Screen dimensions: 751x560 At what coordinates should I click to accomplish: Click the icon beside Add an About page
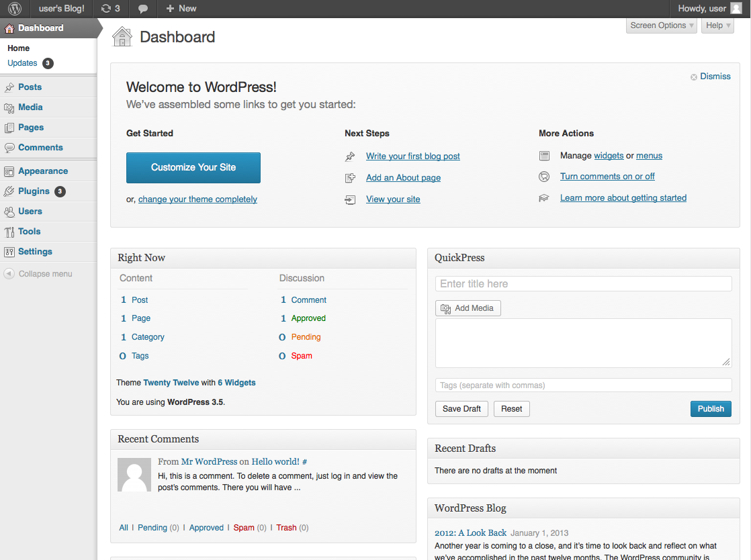350,178
